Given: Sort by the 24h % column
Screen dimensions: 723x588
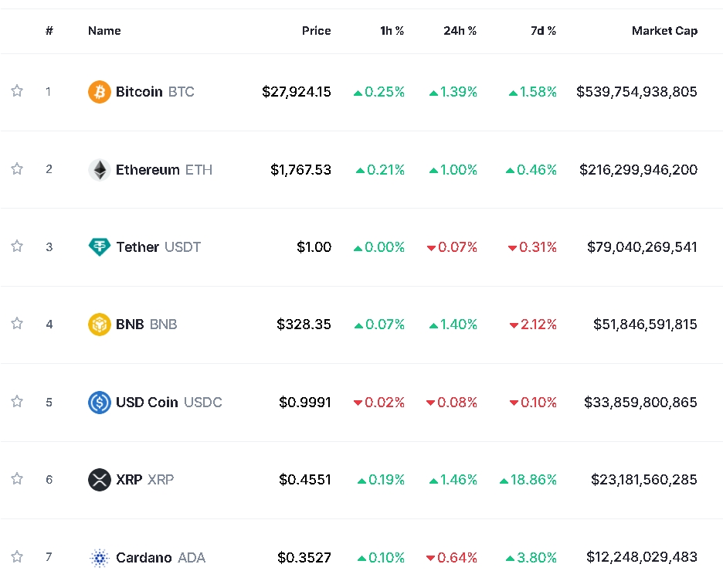Looking at the screenshot, I should click(x=460, y=31).
